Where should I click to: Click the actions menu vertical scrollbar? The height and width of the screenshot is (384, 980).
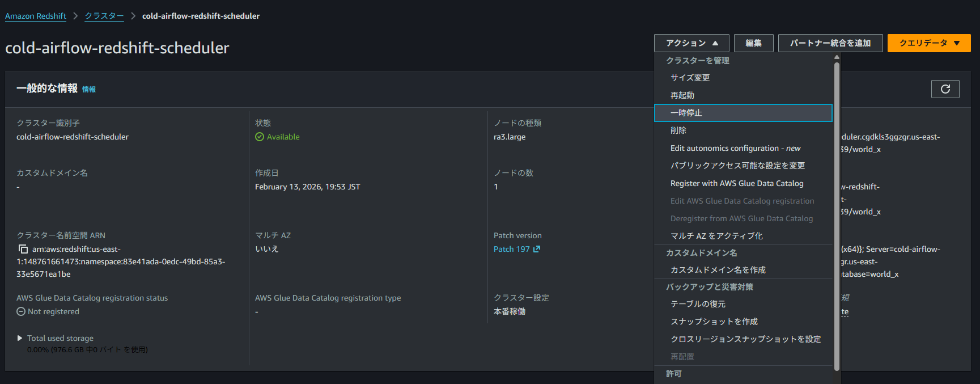pyautogui.click(x=837, y=216)
